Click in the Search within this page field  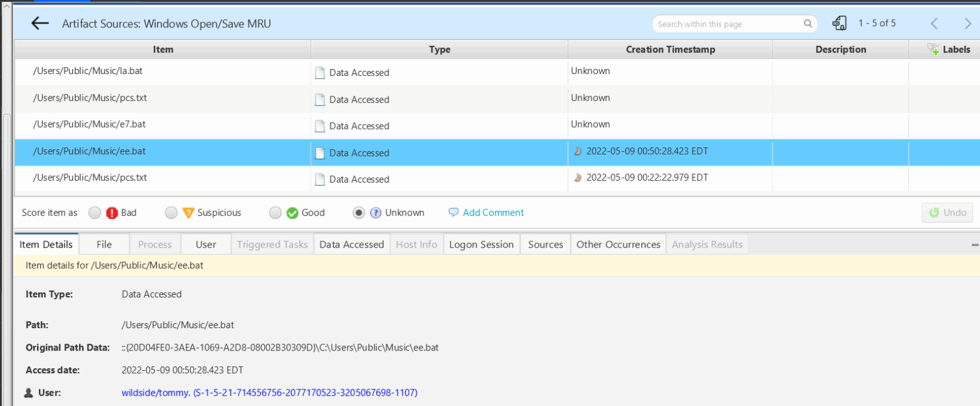pyautogui.click(x=727, y=24)
